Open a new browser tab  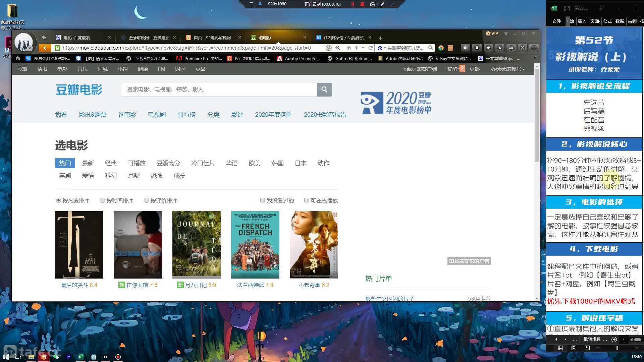click(x=380, y=38)
